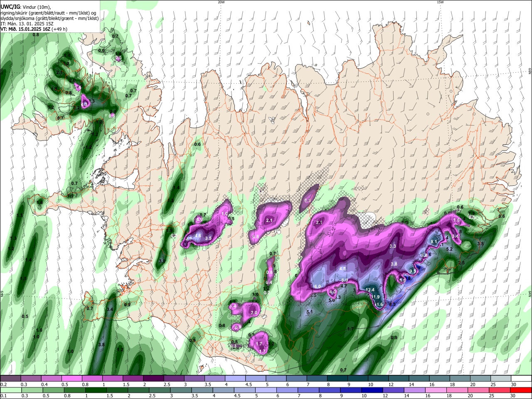The image size is (532, 399).
Task: Click the 20W longitude label
Action: click(221, 2)
